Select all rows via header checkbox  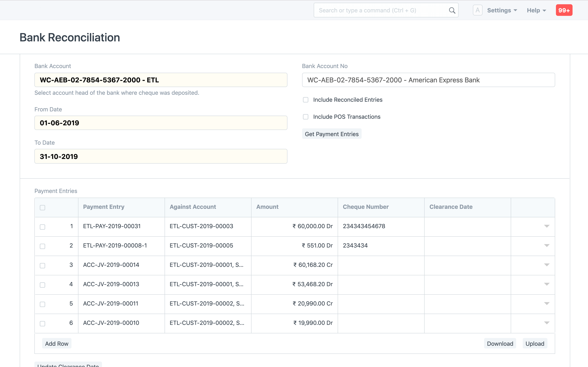[42, 207]
